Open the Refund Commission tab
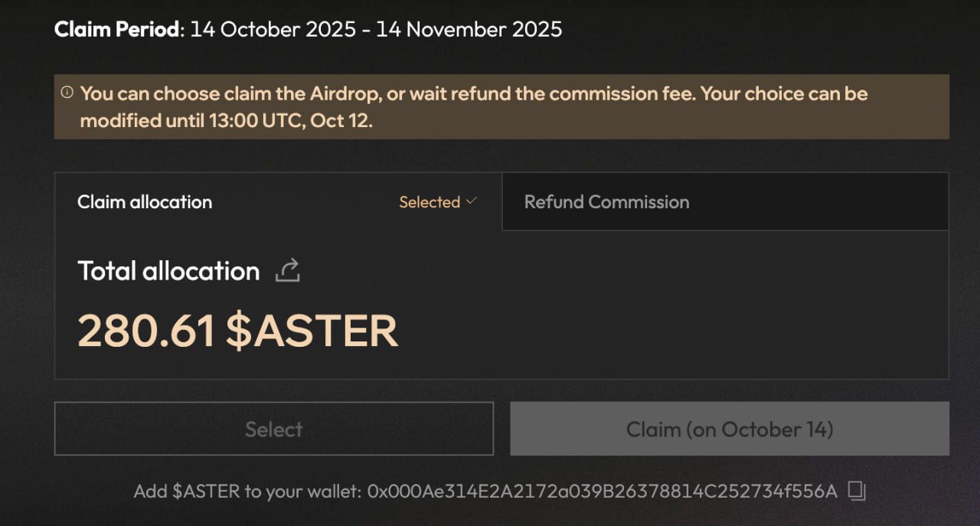The height and width of the screenshot is (526, 980). click(606, 202)
